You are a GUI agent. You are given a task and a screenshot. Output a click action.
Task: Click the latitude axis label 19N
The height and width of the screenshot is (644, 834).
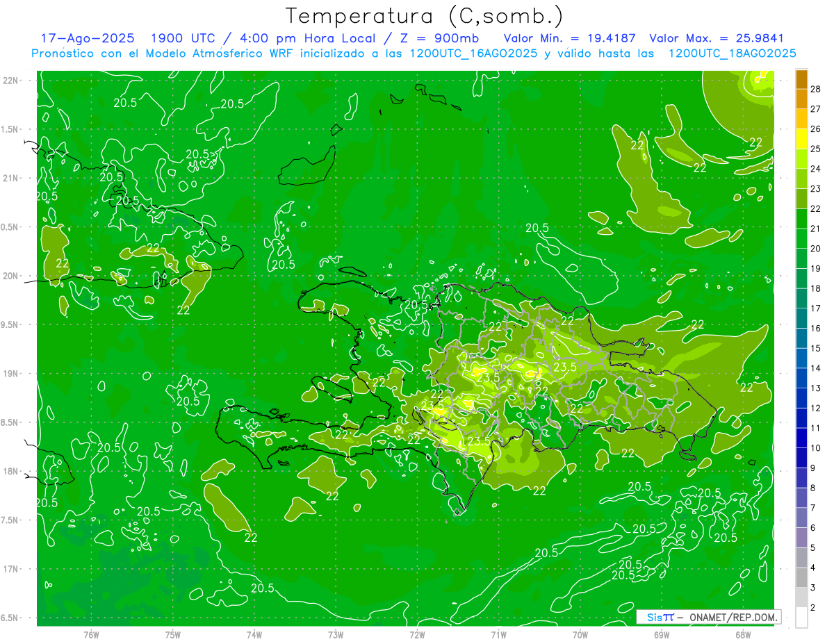[x=11, y=374]
